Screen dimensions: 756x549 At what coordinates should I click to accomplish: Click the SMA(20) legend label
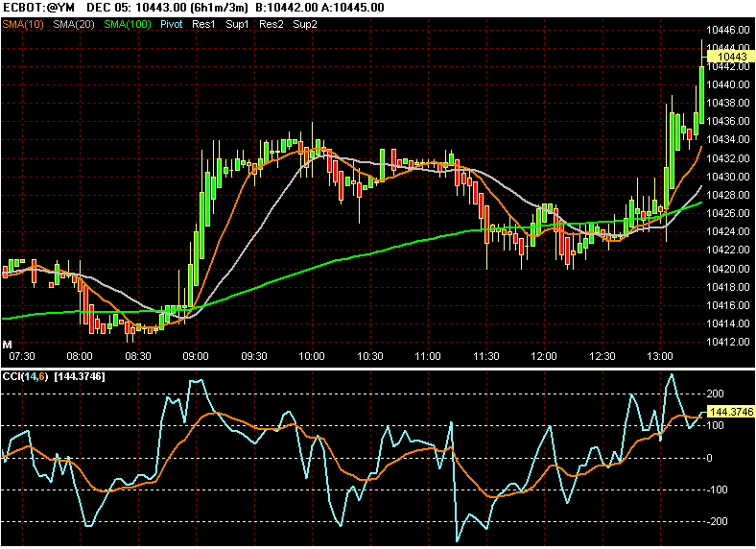point(74,24)
